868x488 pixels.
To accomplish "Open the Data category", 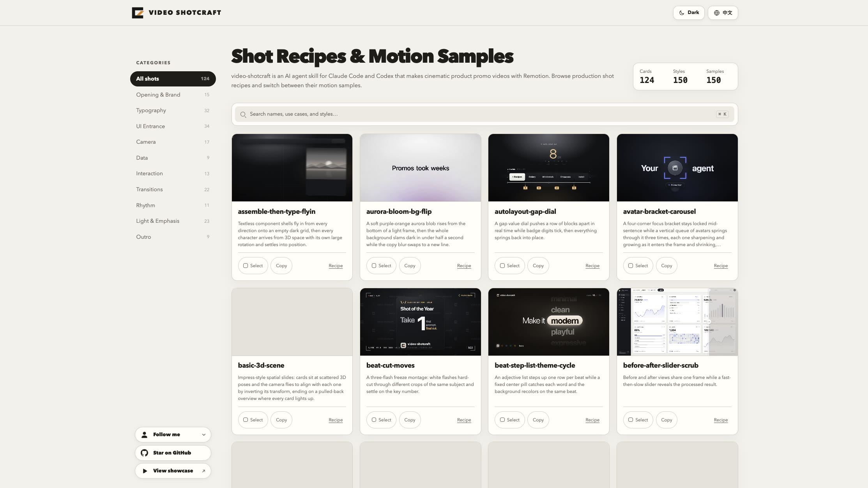I will (173, 158).
